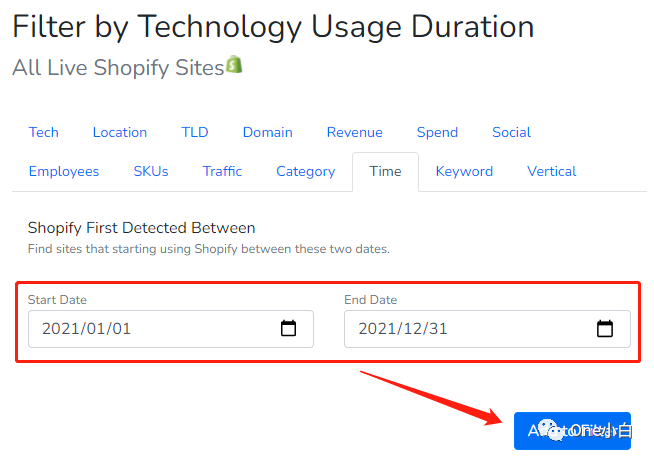Open the Employees filter tab
Screen dimensions: 654x460
pyautogui.click(x=64, y=171)
